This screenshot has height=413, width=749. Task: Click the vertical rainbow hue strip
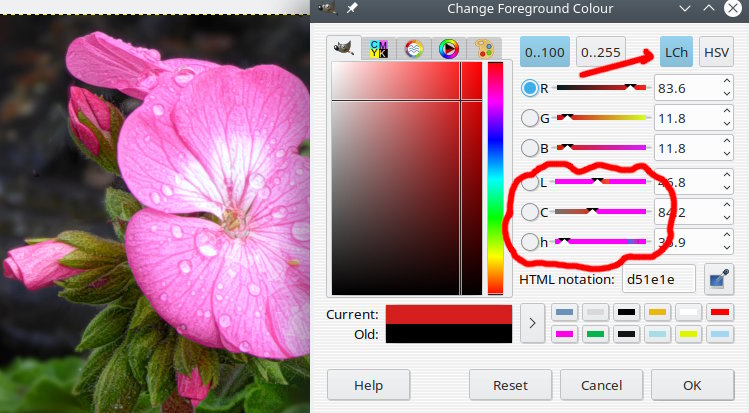[x=495, y=178]
